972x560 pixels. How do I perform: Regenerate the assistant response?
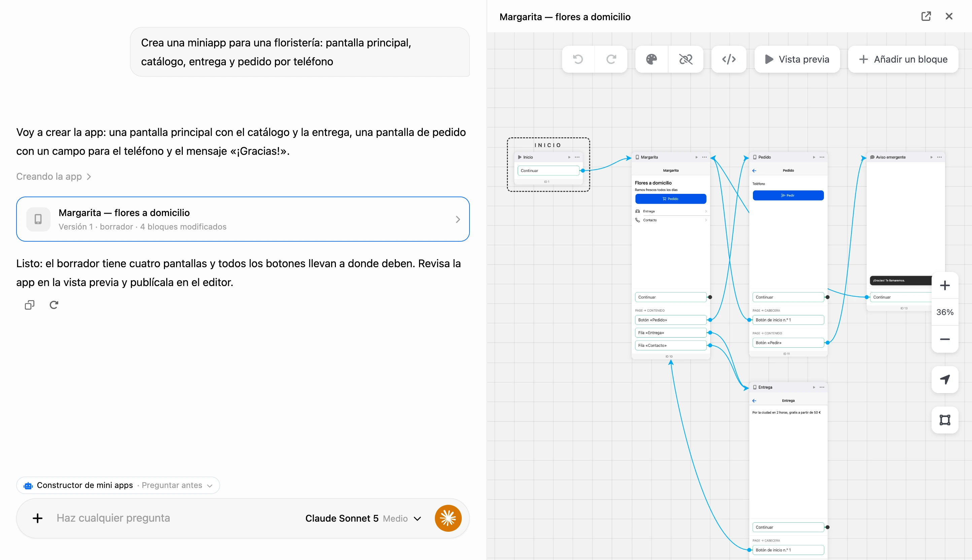[x=54, y=305]
